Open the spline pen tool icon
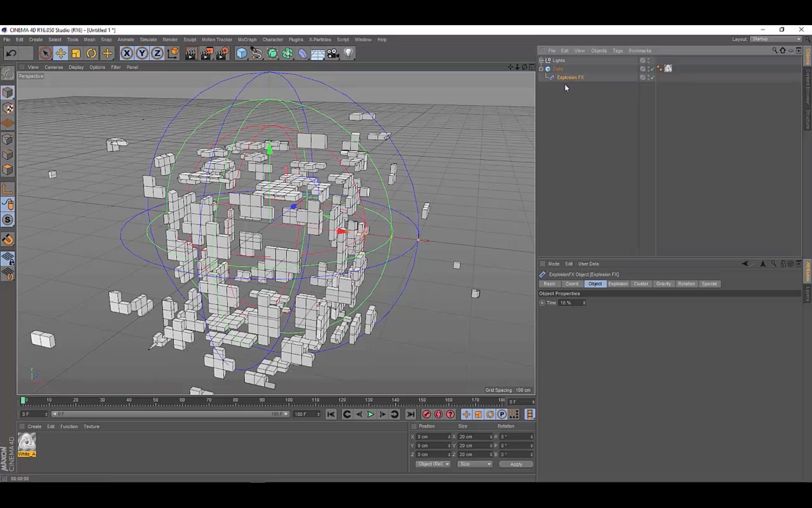 257,53
